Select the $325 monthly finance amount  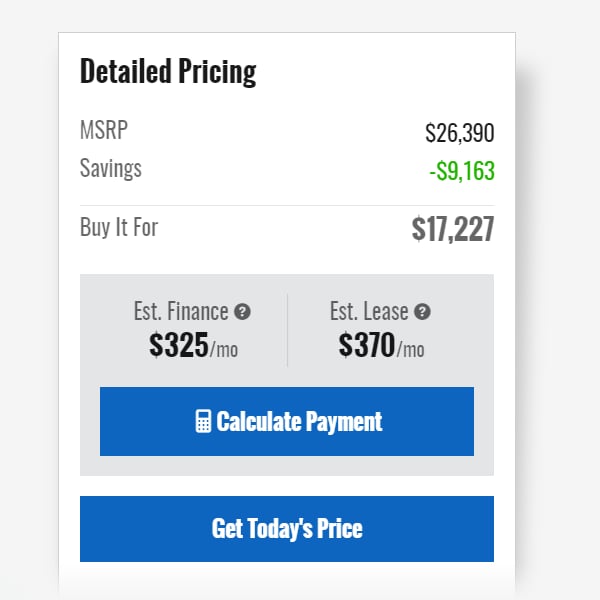[179, 345]
